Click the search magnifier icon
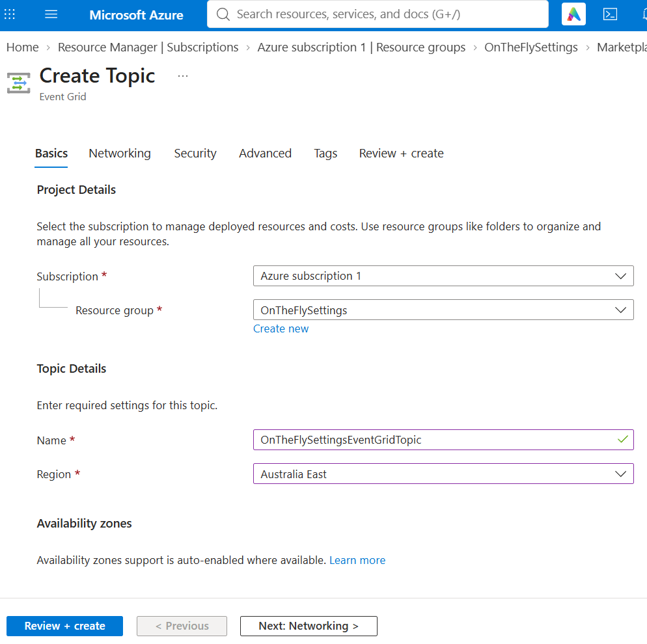 [x=223, y=14]
